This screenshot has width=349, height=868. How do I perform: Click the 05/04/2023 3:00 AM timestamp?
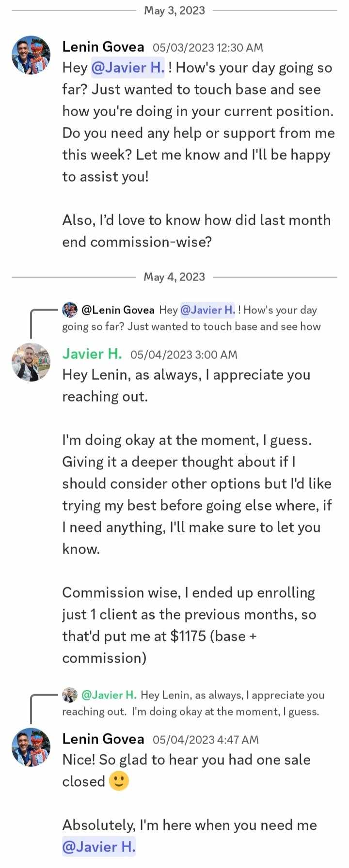tap(184, 355)
